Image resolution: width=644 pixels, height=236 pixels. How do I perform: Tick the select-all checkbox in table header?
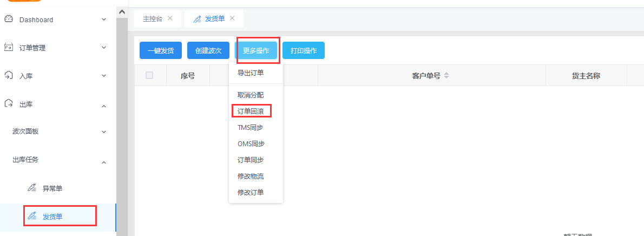pos(149,75)
